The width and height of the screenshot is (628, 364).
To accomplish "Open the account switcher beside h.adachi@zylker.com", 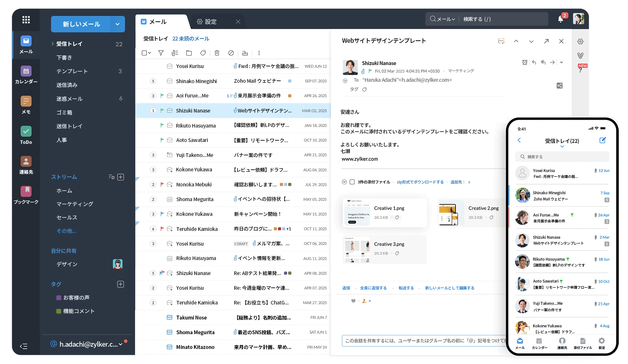I will tap(120, 344).
